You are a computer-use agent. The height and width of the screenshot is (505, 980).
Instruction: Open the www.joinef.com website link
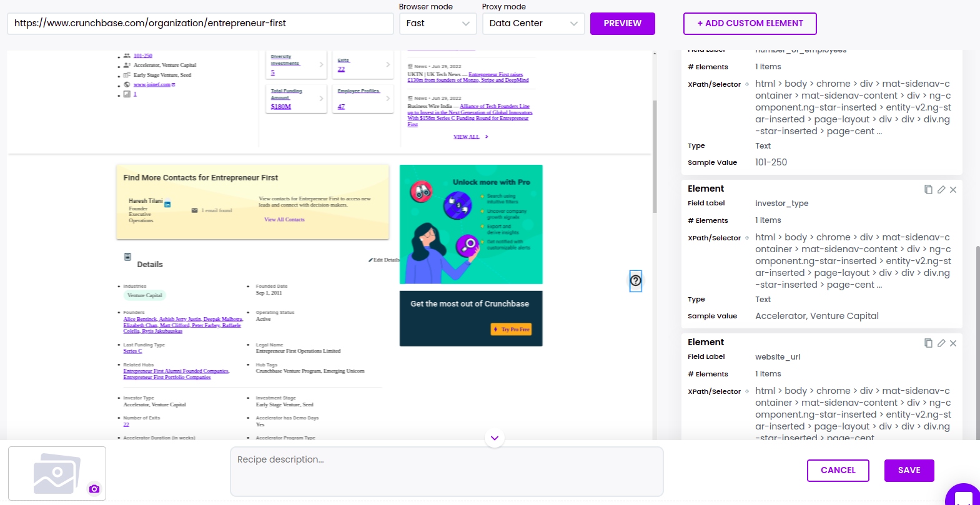[x=152, y=85]
